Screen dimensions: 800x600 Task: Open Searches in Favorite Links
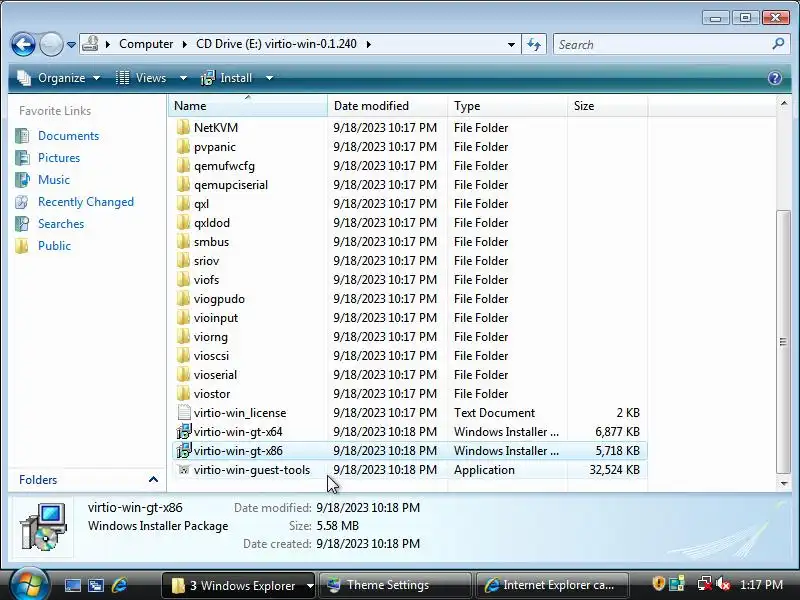[x=61, y=223]
